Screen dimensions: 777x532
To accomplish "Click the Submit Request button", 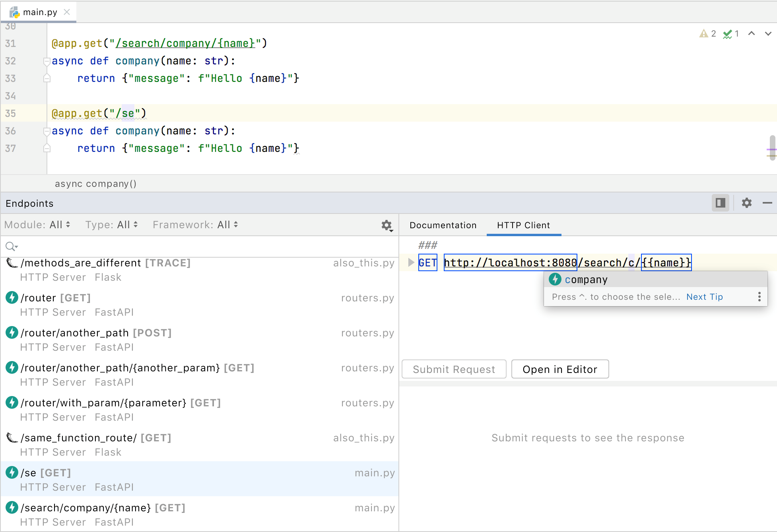I will pos(454,369).
